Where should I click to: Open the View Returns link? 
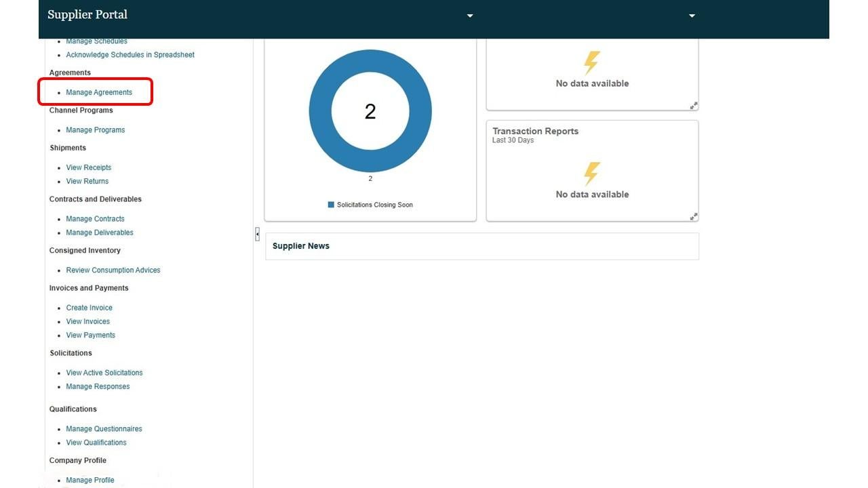[x=87, y=181]
